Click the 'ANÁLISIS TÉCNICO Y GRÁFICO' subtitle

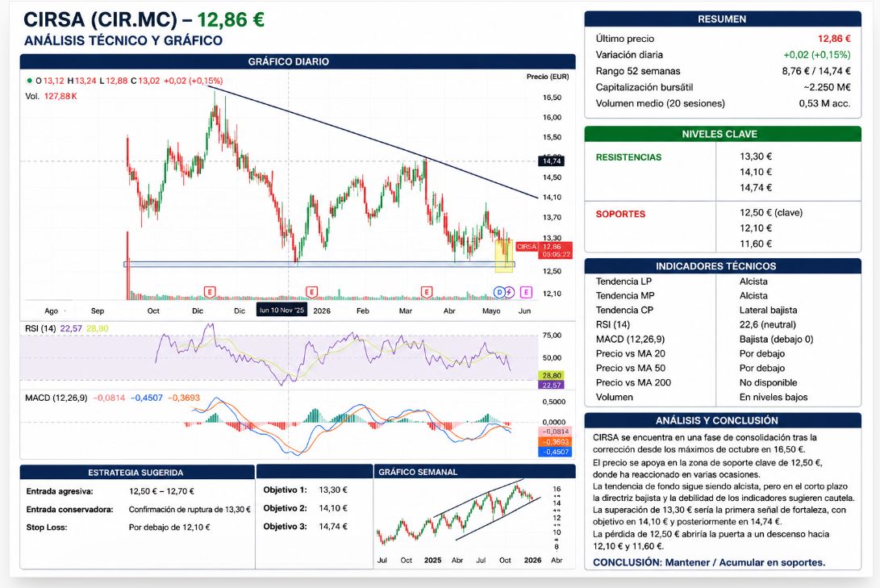123,40
